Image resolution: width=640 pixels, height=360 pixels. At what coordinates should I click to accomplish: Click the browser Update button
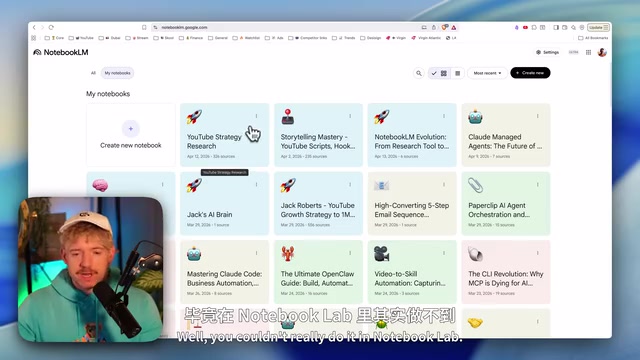(x=598, y=27)
